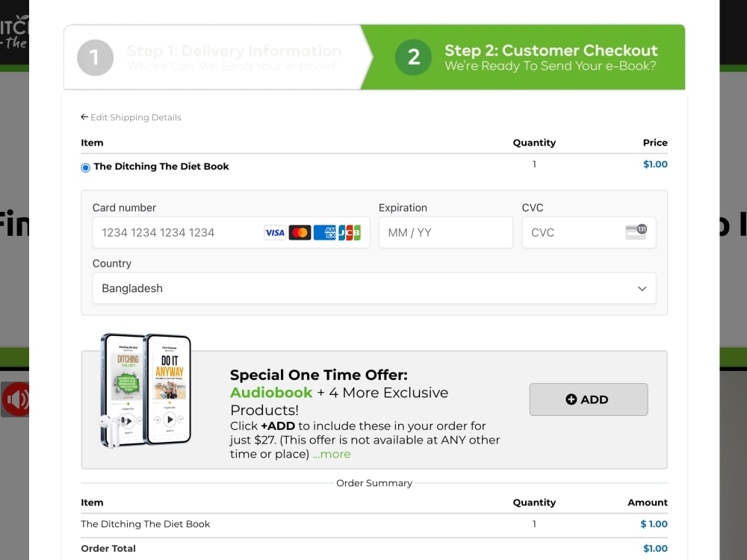
Task: Click the Expiration MM / YY field
Action: [445, 232]
